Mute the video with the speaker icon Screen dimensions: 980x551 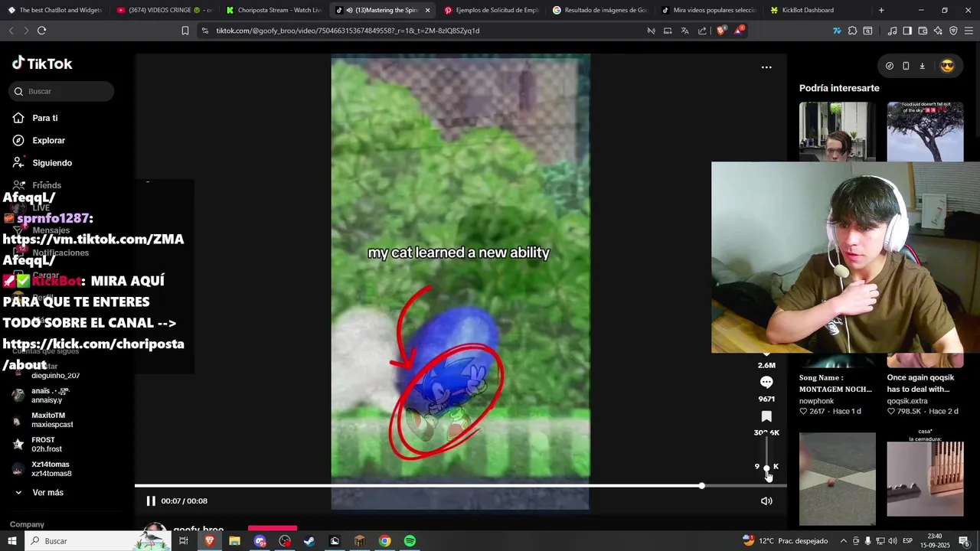pos(766,500)
